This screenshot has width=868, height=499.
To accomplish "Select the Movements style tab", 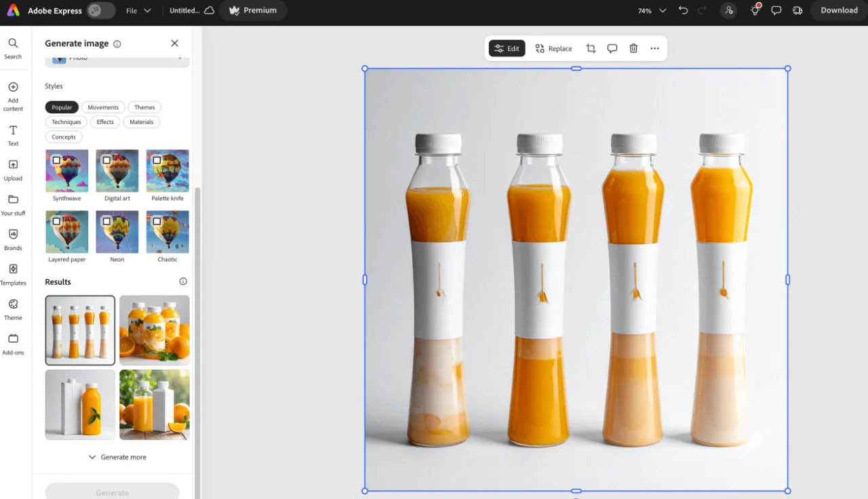I will 103,107.
